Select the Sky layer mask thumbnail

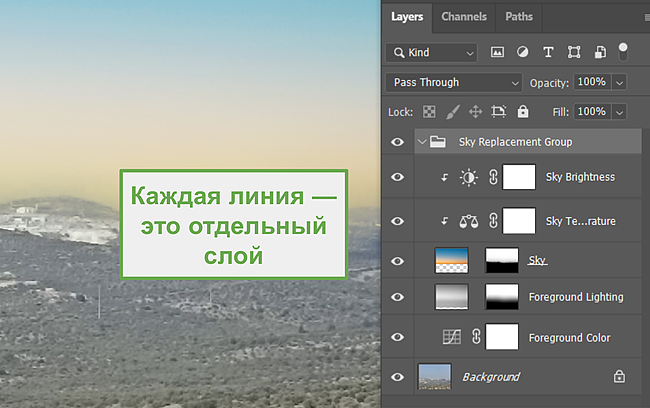coord(502,260)
